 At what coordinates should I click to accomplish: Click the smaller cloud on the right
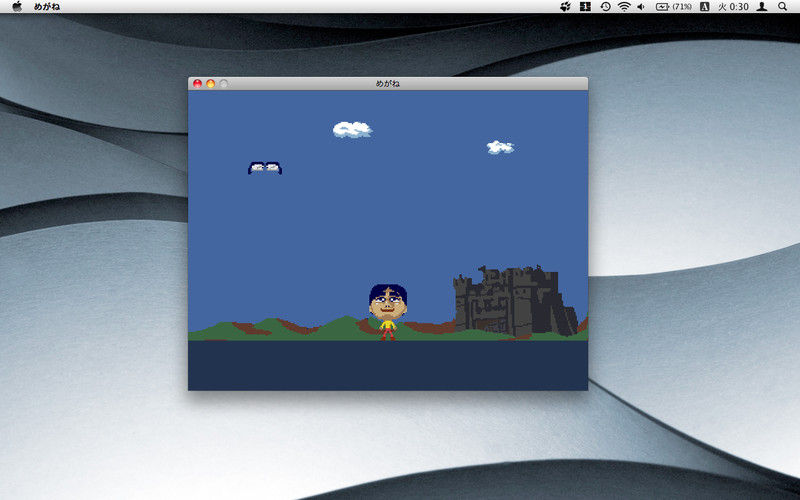coord(500,147)
